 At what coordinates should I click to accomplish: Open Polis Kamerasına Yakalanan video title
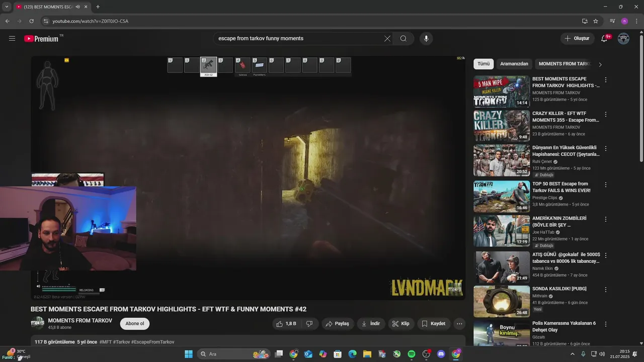click(x=564, y=326)
